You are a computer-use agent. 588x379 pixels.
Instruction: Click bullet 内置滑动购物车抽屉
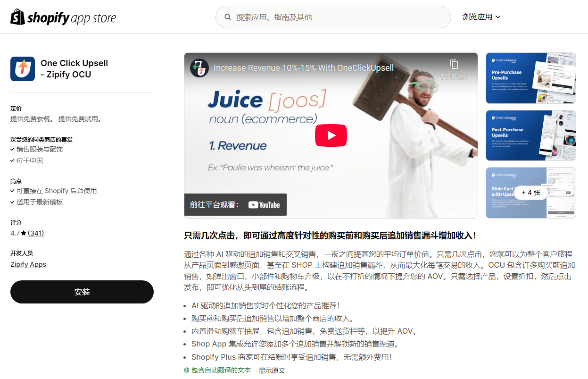[x=304, y=331]
